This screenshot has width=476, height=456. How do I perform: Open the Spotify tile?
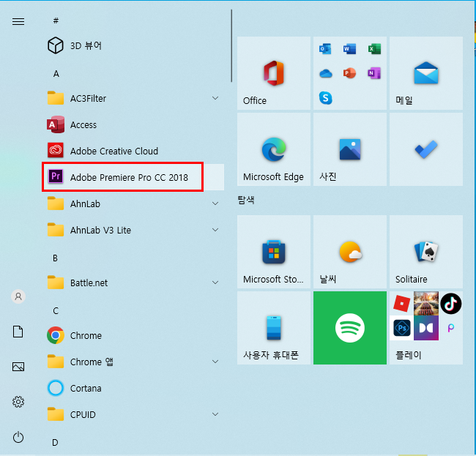350,328
